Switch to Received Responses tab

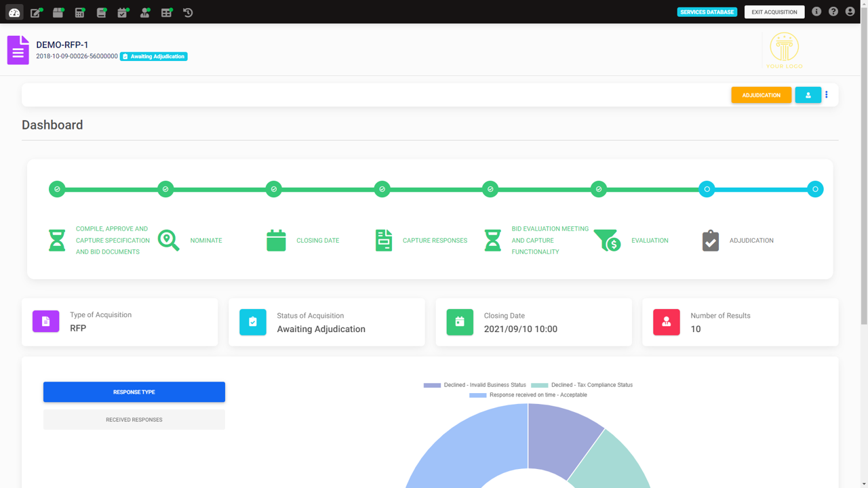134,420
